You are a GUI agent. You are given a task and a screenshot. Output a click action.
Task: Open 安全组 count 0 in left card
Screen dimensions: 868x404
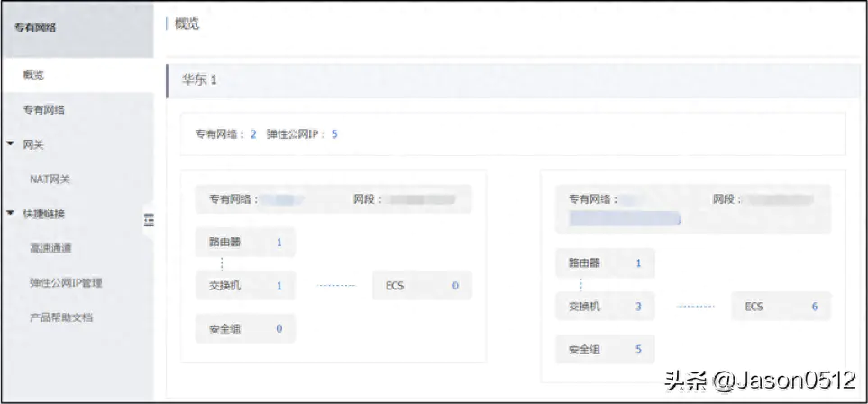(279, 329)
